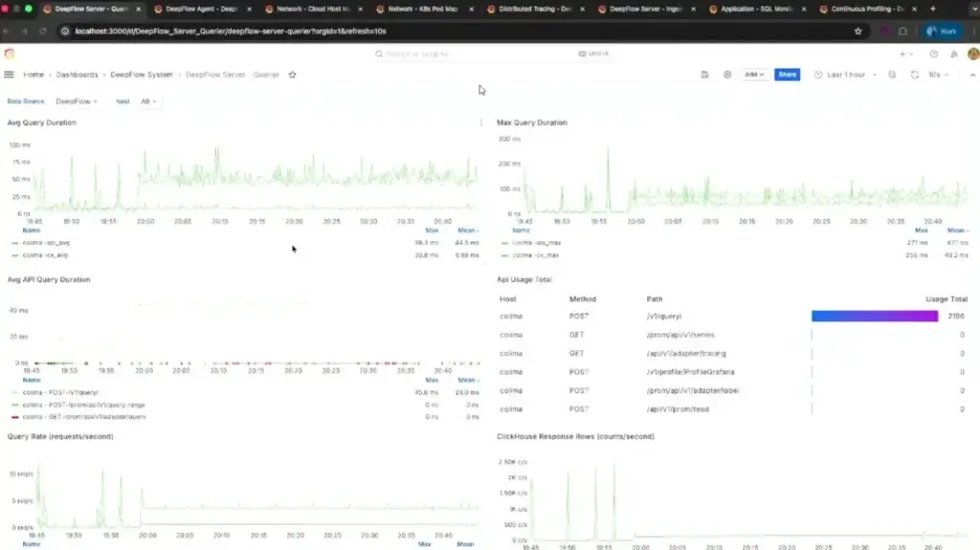Open the Grafana sidebar hamburger menu

pyautogui.click(x=10, y=75)
